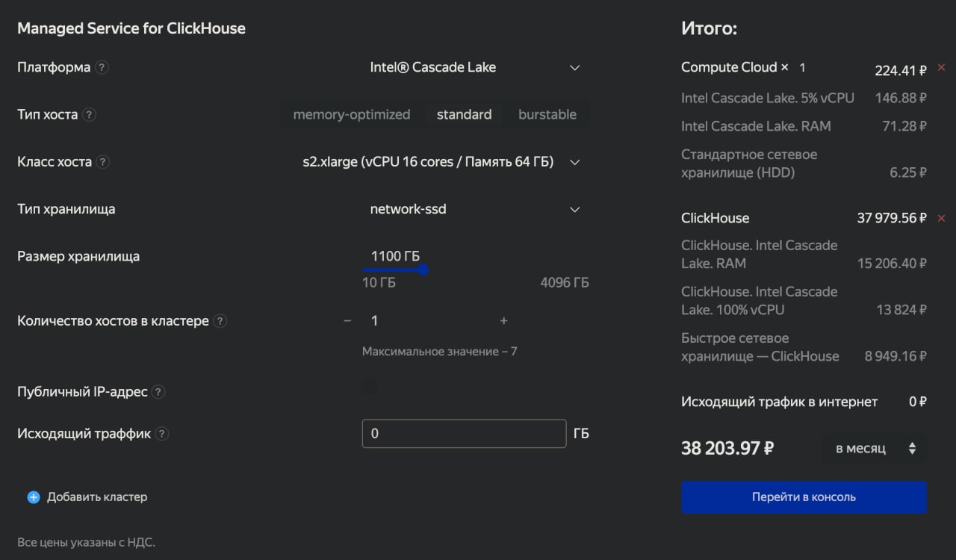Remove Compute Cloud item with red cross
The height and width of the screenshot is (560, 956).
tap(941, 68)
